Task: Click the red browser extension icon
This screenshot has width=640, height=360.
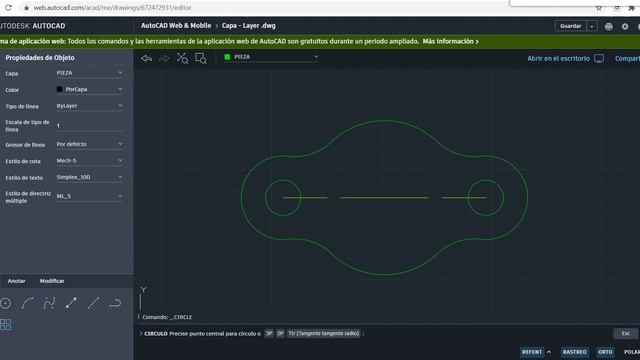Action: (x=617, y=8)
